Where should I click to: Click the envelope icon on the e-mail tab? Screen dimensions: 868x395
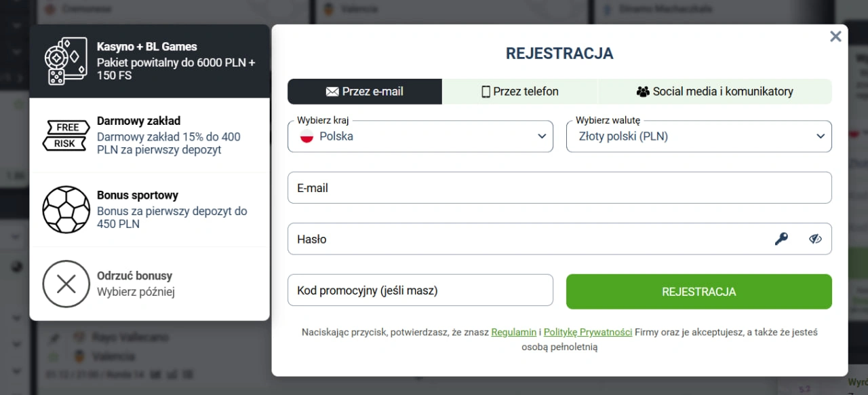[x=332, y=91]
